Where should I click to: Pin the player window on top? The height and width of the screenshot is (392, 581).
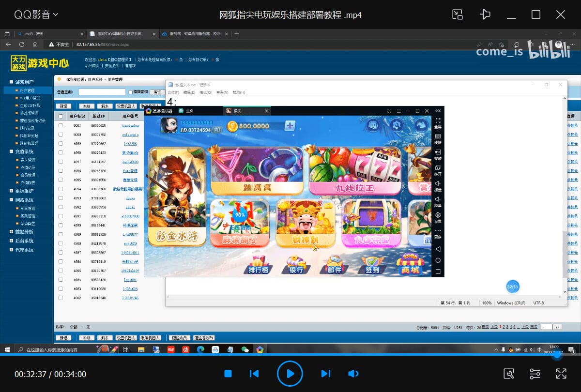pos(485,15)
